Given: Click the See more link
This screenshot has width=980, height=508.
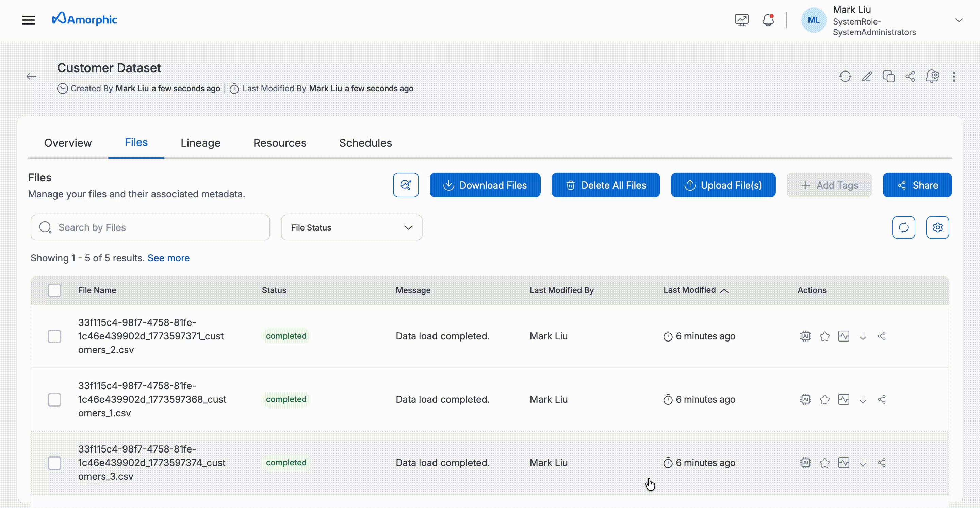Looking at the screenshot, I should click(168, 258).
